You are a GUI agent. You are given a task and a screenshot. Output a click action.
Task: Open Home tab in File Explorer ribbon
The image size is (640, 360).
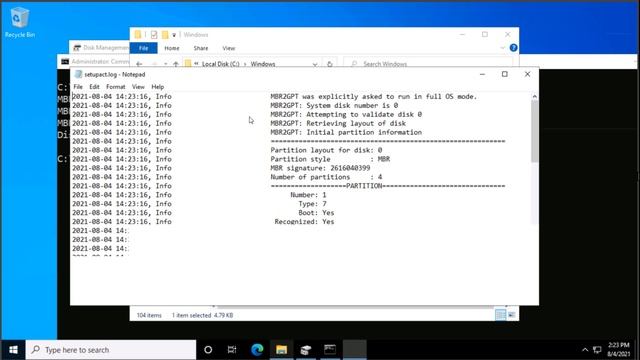[x=172, y=48]
